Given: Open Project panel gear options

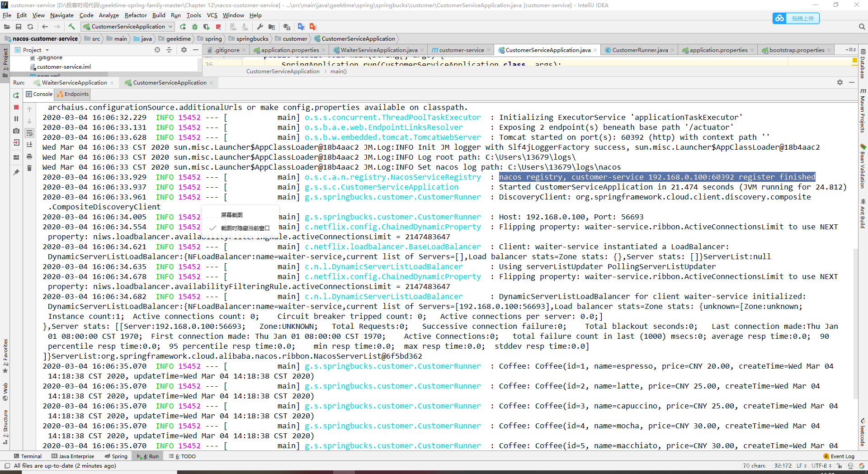Looking at the screenshot, I should [x=184, y=50].
